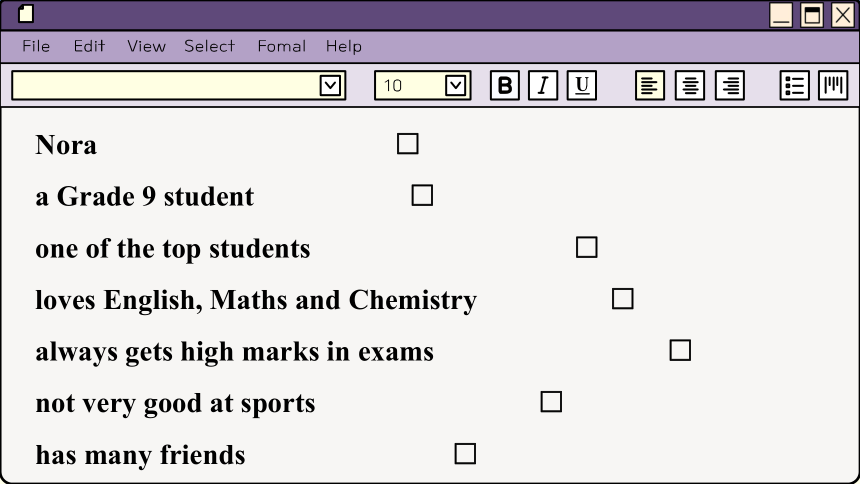Open the File menu
The image size is (860, 484).
click(36, 46)
